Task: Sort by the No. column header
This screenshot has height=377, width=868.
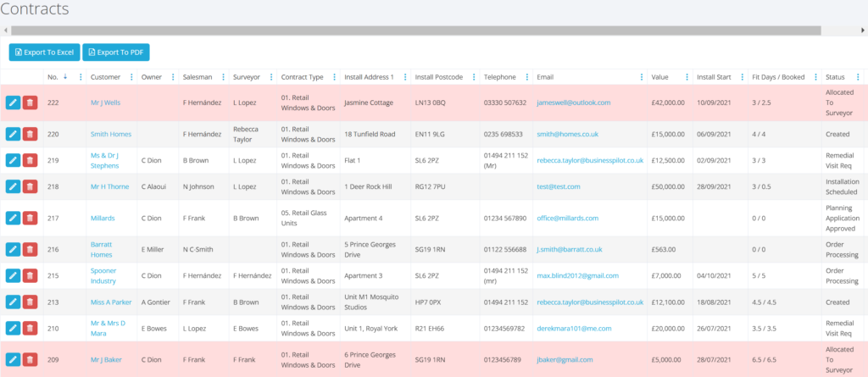Action: pyautogui.click(x=53, y=77)
